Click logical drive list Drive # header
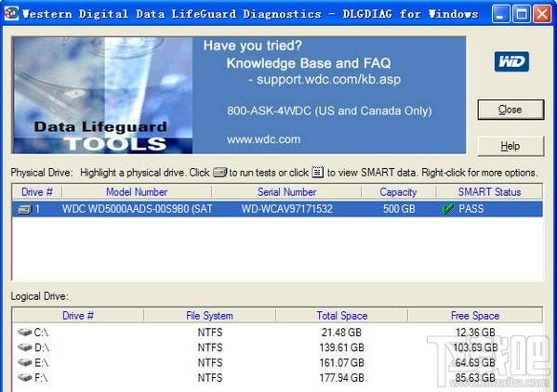This screenshot has width=557, height=392. (78, 316)
